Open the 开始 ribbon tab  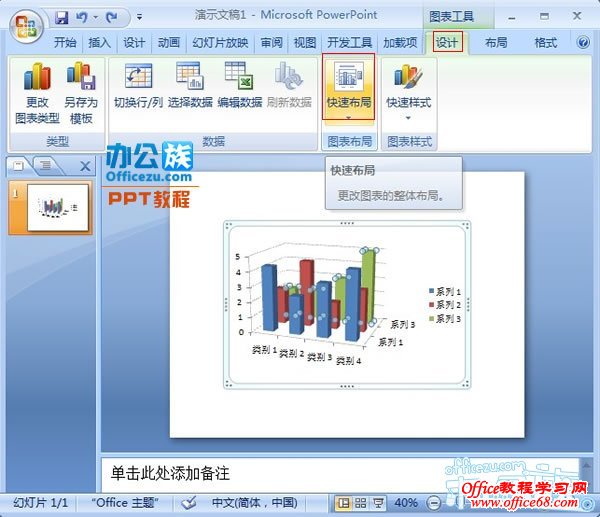65,42
